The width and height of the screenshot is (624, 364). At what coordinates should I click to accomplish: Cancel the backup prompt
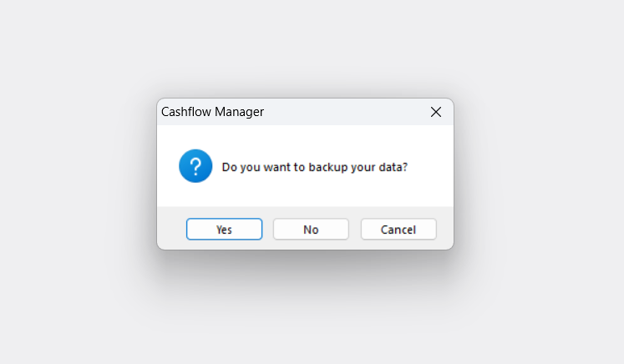398,229
